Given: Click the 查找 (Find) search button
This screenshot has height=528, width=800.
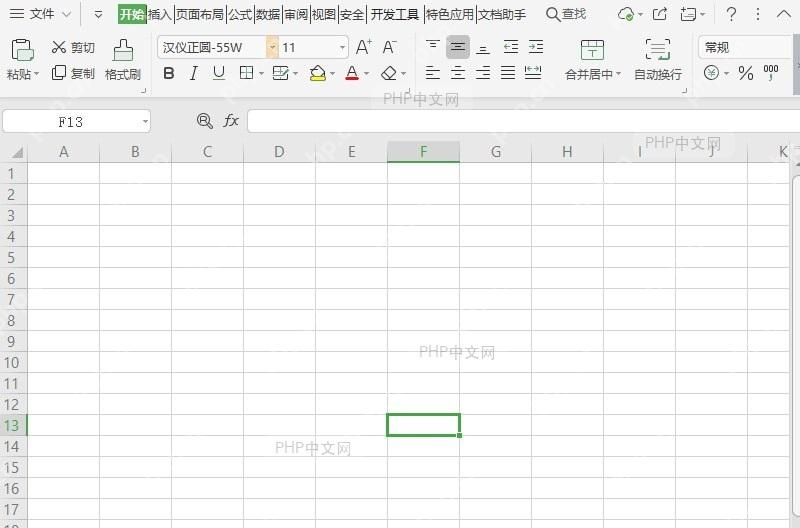Looking at the screenshot, I should point(566,14).
